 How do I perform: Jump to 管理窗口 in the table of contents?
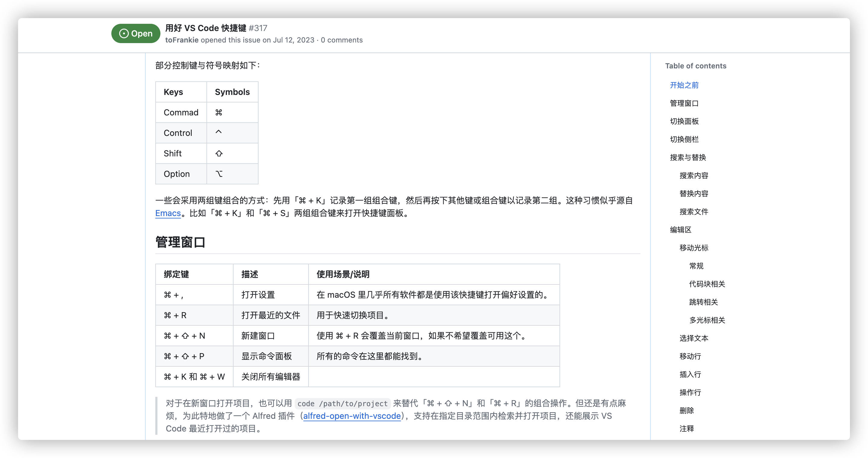pyautogui.click(x=684, y=103)
